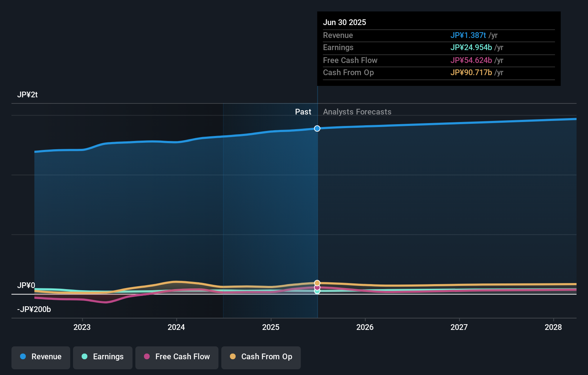Click the 2026 axis label

pyautogui.click(x=365, y=327)
